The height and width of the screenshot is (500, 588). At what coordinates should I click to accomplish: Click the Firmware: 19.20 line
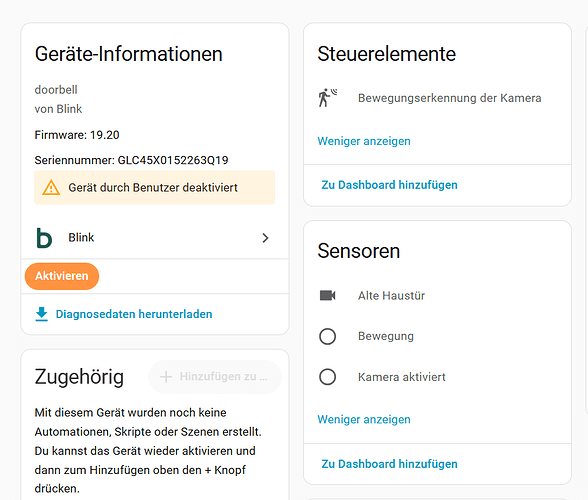pyautogui.click(x=77, y=135)
